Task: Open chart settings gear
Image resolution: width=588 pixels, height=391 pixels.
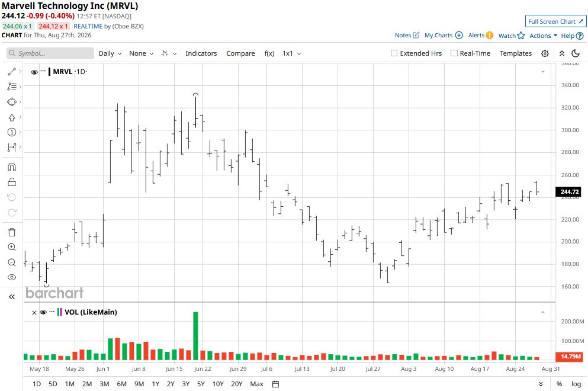Action: point(545,53)
